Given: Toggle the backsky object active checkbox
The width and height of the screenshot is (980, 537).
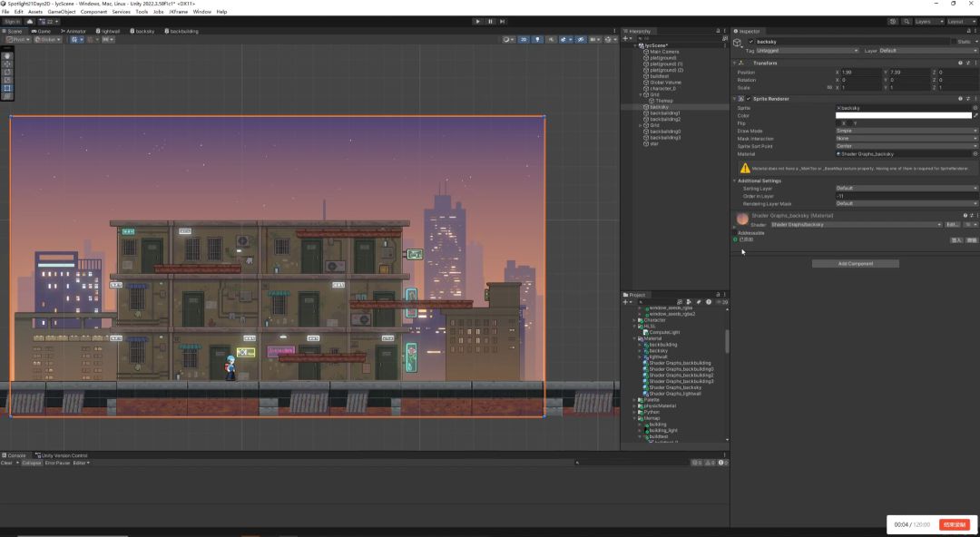Looking at the screenshot, I should pos(751,42).
